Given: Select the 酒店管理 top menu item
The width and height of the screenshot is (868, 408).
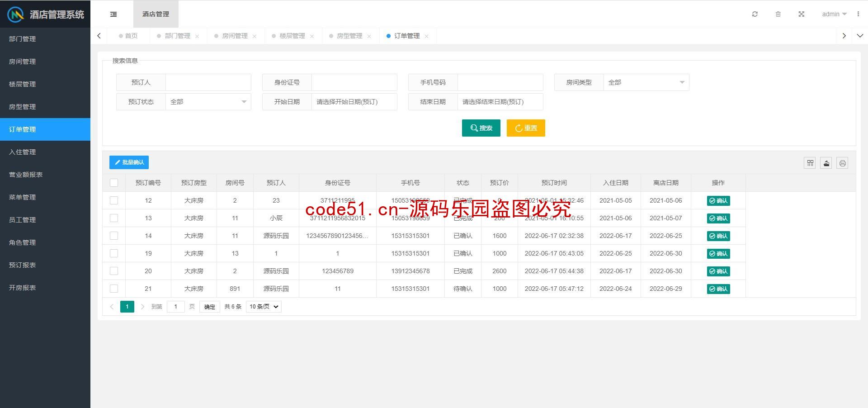Looking at the screenshot, I should point(156,14).
